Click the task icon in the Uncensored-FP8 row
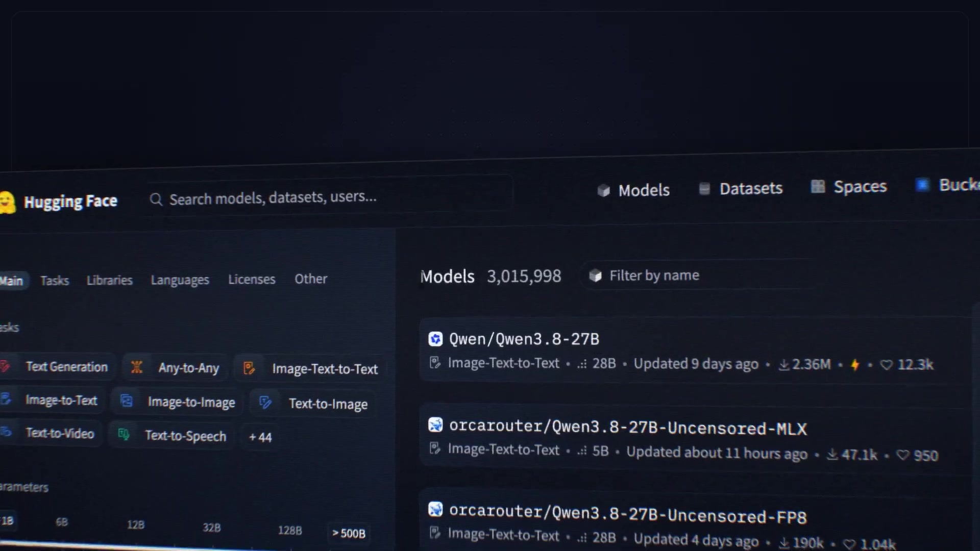Viewport: 980px width, 551px height. coord(435,533)
